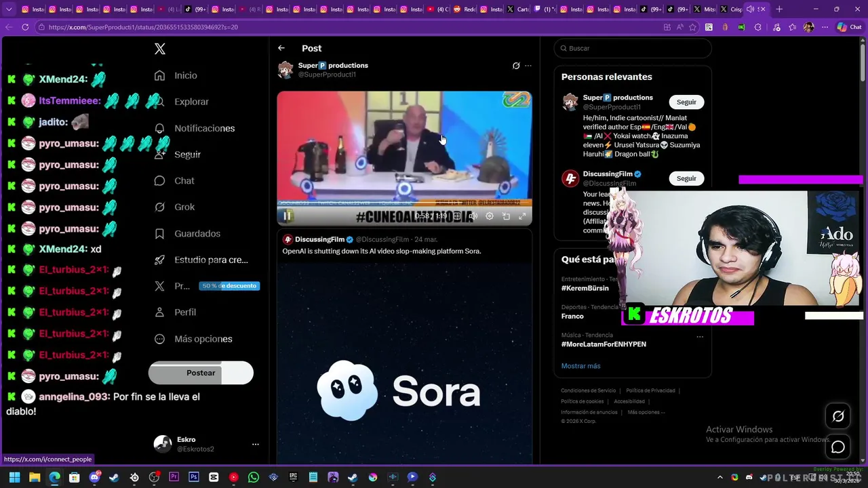Open Grok from the sidebar
The image size is (868, 488).
pyautogui.click(x=174, y=207)
